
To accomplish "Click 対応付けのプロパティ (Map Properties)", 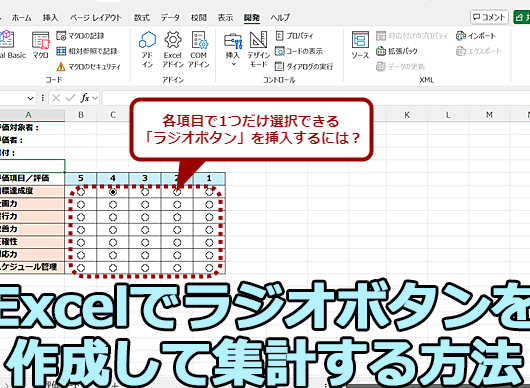I will (412, 35).
